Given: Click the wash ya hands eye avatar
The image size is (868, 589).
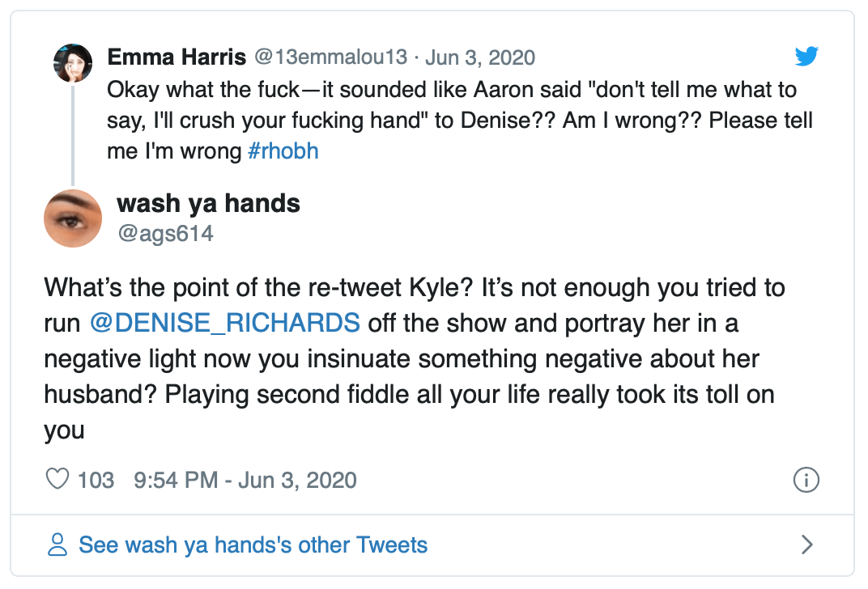Looking at the screenshot, I should click(72, 218).
